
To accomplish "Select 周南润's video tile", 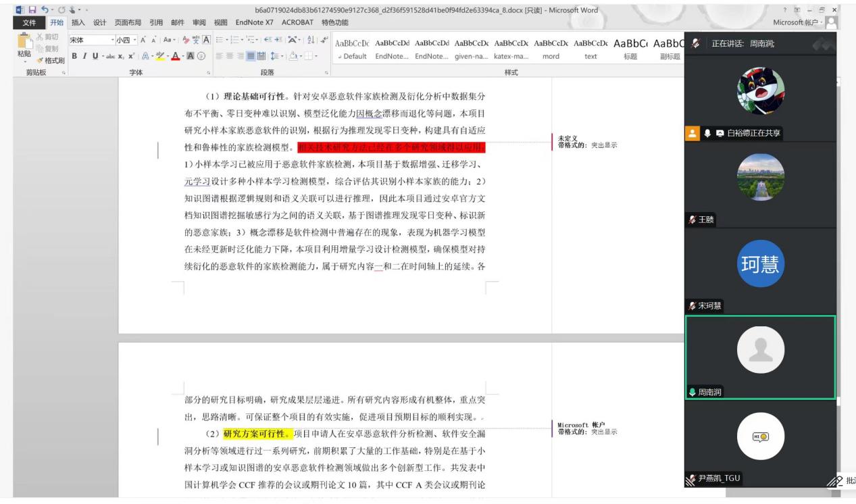I will pyautogui.click(x=760, y=357).
